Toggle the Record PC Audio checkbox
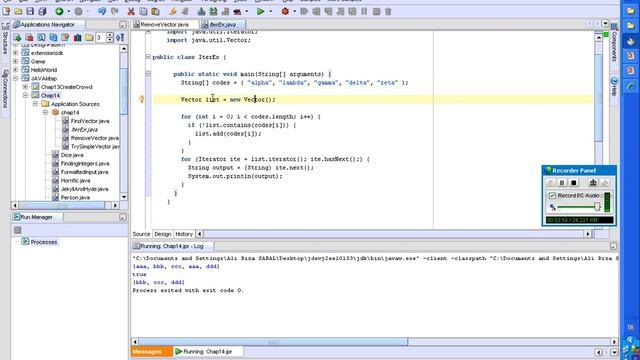Screen dimensions: 640x360 click(x=552, y=196)
